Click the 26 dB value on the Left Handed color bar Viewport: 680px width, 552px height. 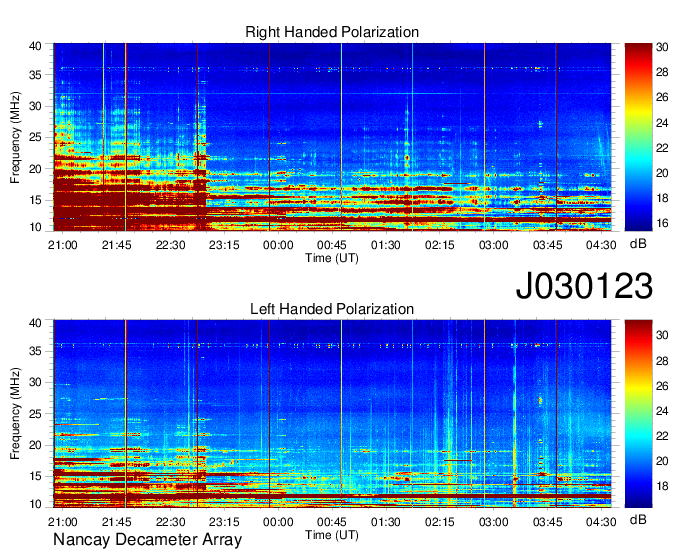point(662,386)
